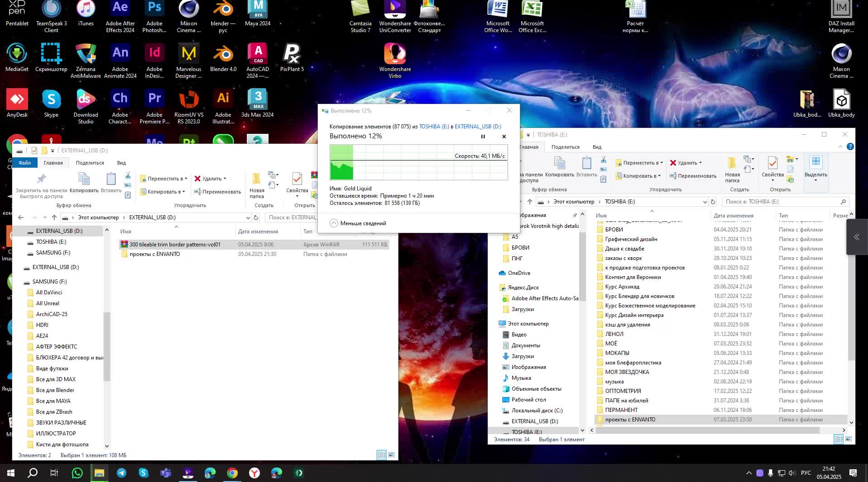
Task: Open Свойства in TOSHIBA window ribbon
Action: (773, 169)
